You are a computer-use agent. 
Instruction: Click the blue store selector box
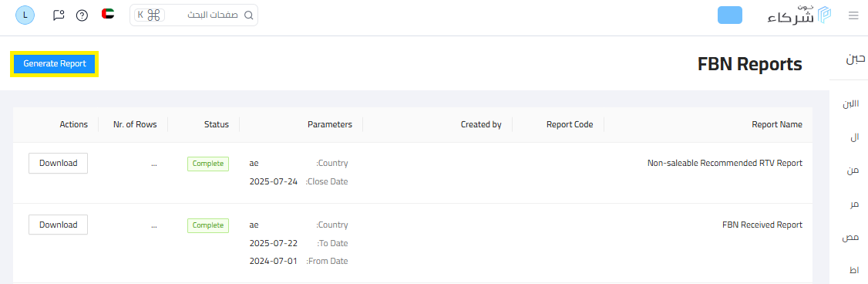pyautogui.click(x=729, y=15)
